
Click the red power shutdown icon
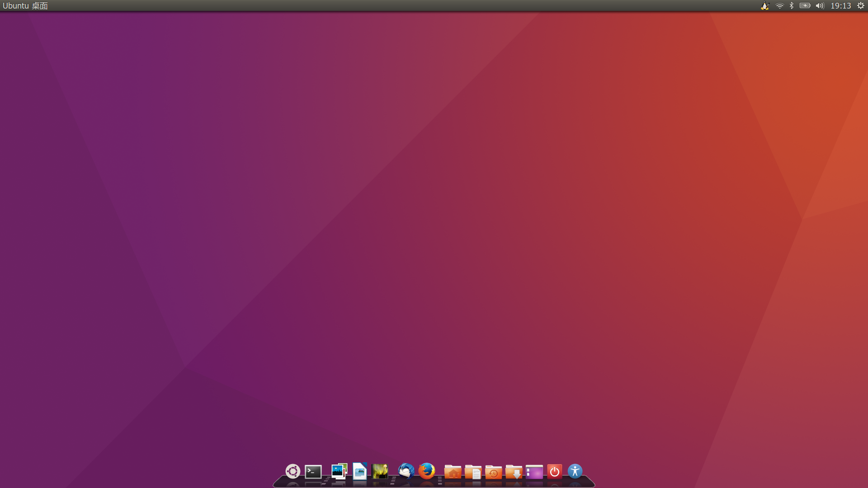[x=554, y=472]
